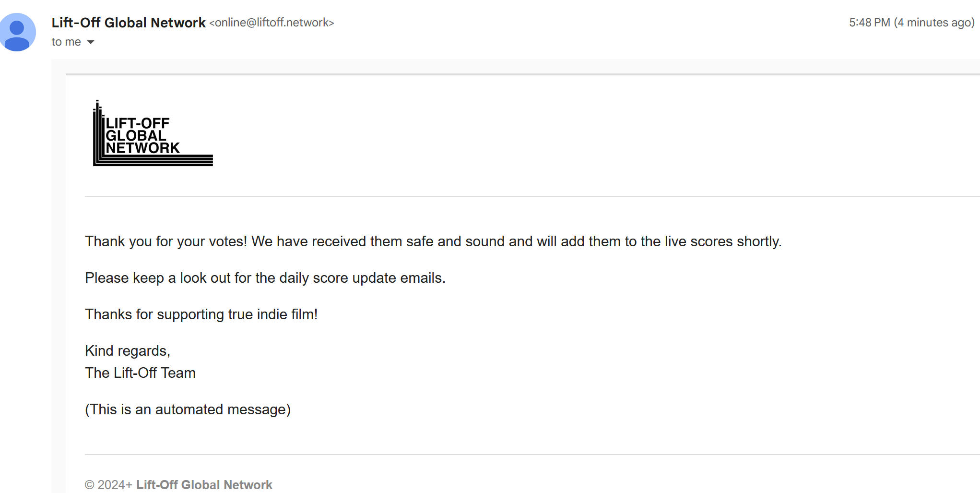Click the sender's blue profile avatar
This screenshot has width=980, height=493.
click(17, 32)
